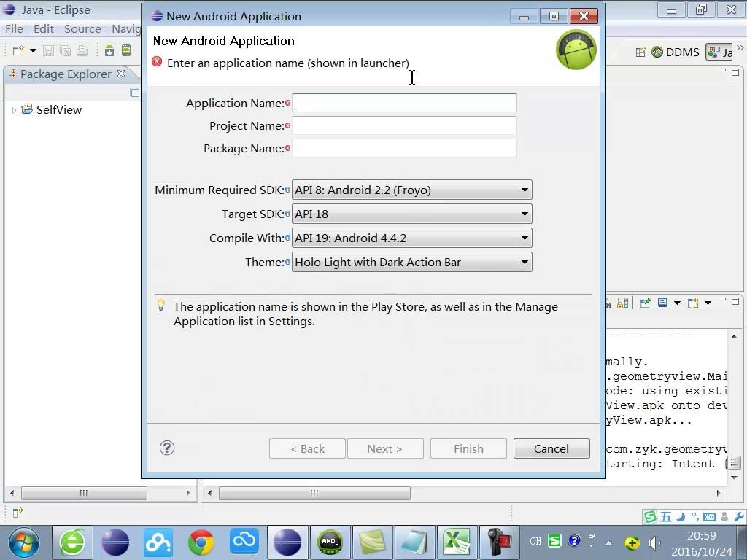Click the Application Name error marker
The image size is (747, 560).
(x=287, y=102)
